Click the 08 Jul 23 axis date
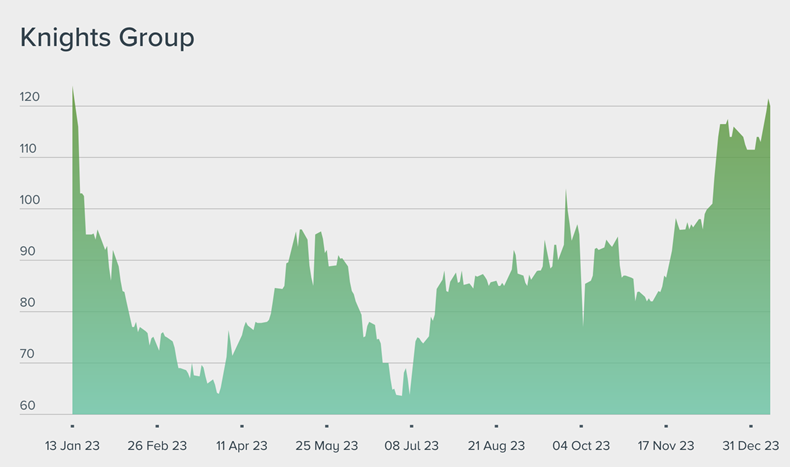Screen dimensions: 790x467 tap(411, 445)
